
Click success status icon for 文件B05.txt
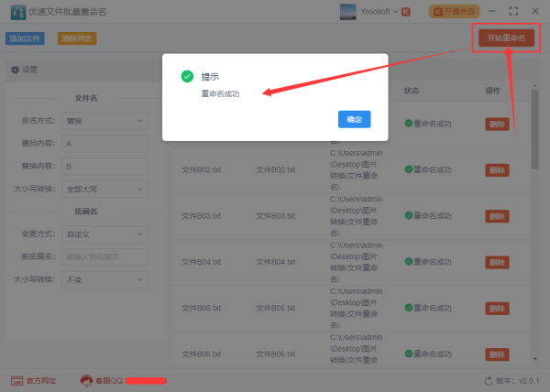409,307
